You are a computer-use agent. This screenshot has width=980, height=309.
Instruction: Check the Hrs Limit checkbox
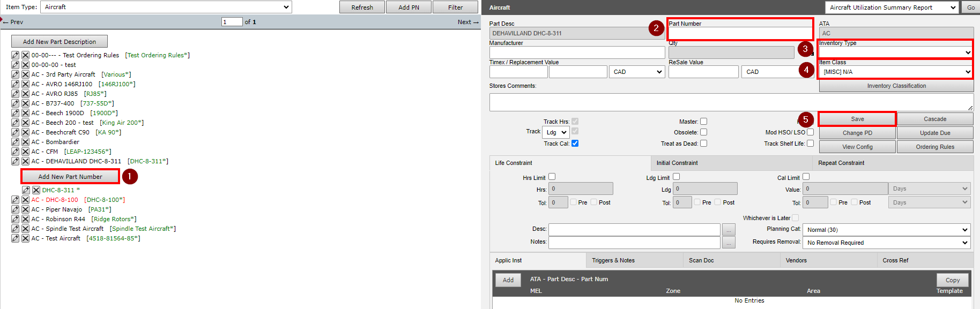point(552,177)
